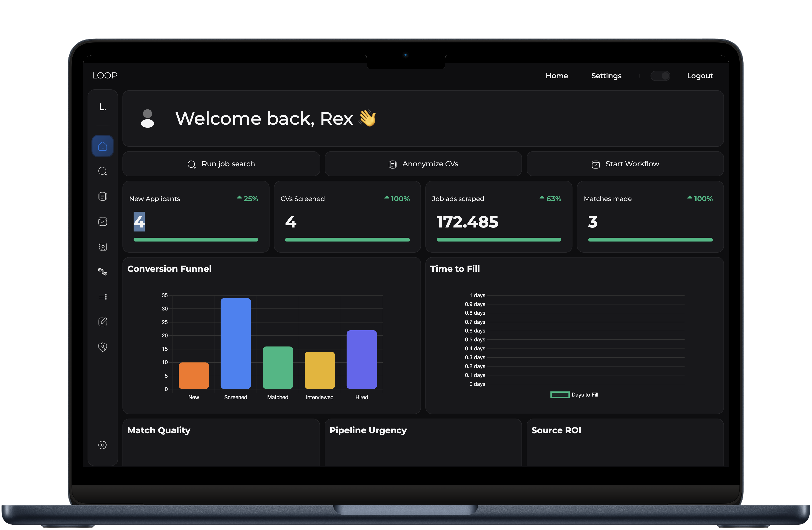Click the Run job search button
812x530 pixels.
[221, 164]
